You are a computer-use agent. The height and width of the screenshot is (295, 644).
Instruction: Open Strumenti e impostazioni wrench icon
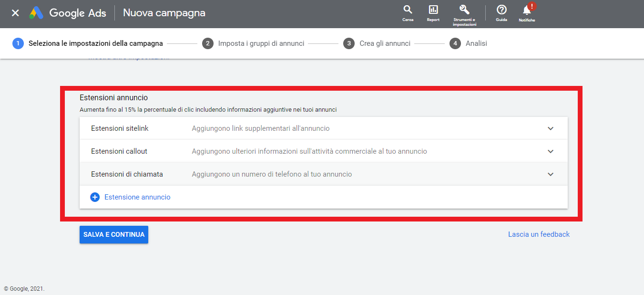click(464, 10)
